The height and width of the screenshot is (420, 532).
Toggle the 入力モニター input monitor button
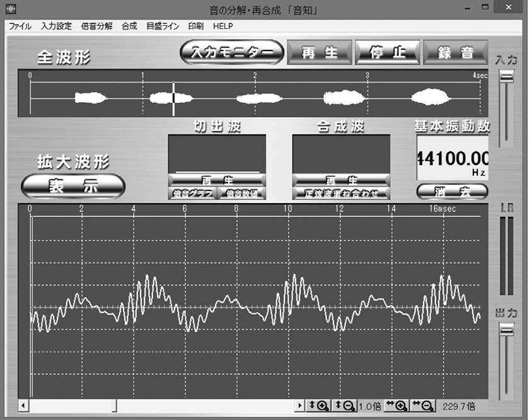[x=231, y=53]
